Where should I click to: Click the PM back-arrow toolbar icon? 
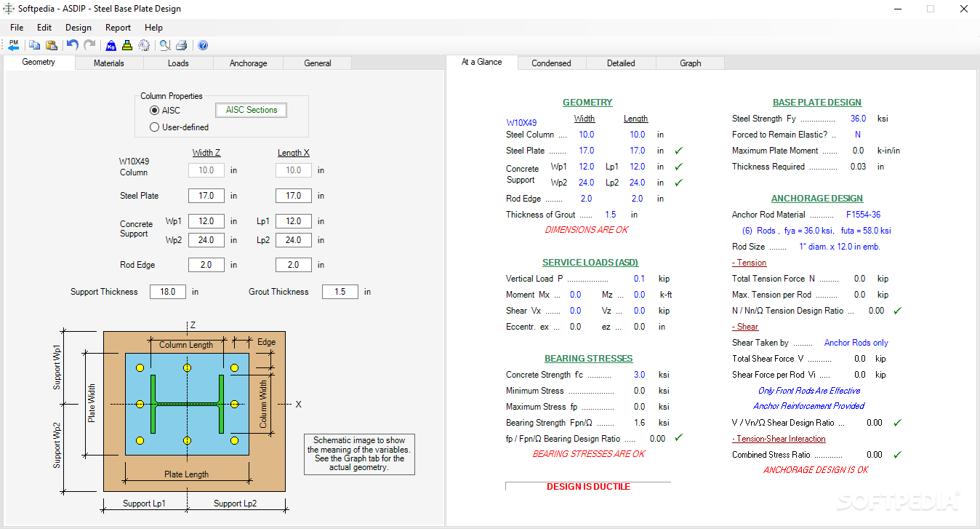(14, 45)
